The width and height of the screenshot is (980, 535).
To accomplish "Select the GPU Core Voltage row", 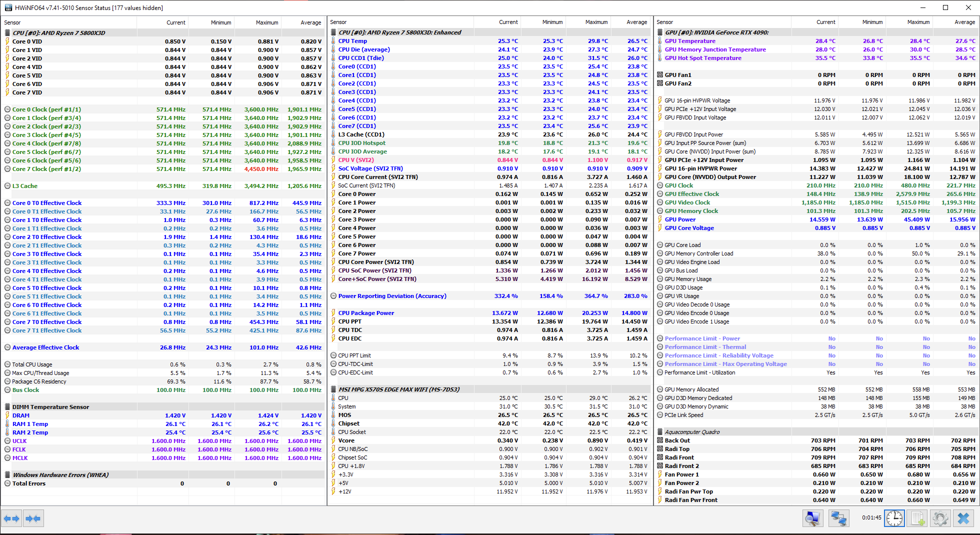I will pos(816,228).
